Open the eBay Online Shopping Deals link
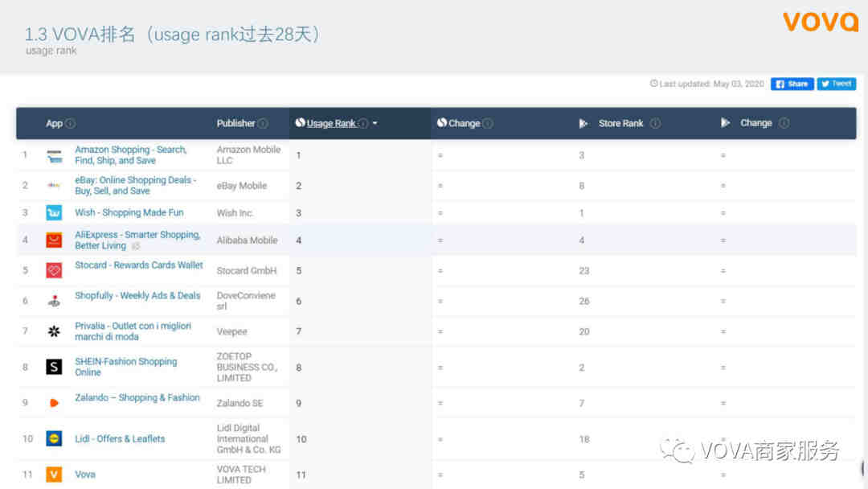 136,186
